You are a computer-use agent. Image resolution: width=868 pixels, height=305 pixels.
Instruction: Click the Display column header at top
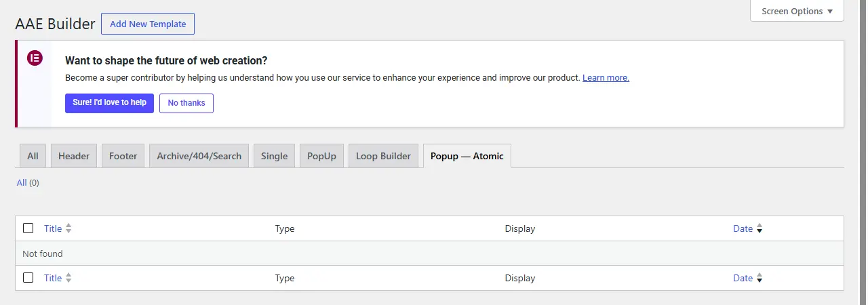[520, 229]
